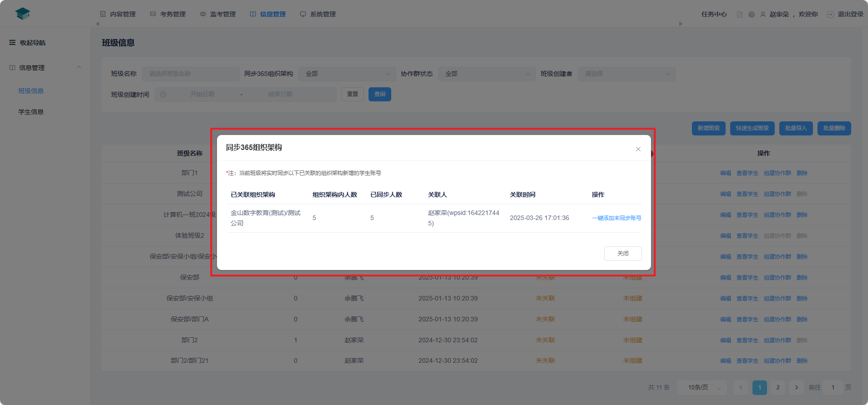Collapse navigation with 收起导航 icon
This screenshot has width=868, height=405.
click(12, 43)
